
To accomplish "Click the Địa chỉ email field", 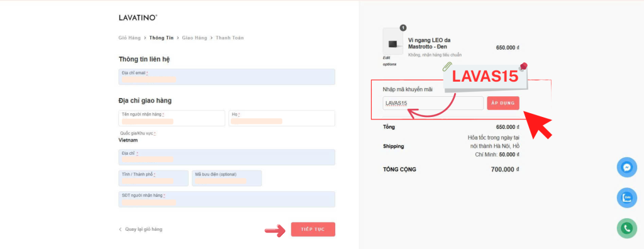I will coord(226,77).
